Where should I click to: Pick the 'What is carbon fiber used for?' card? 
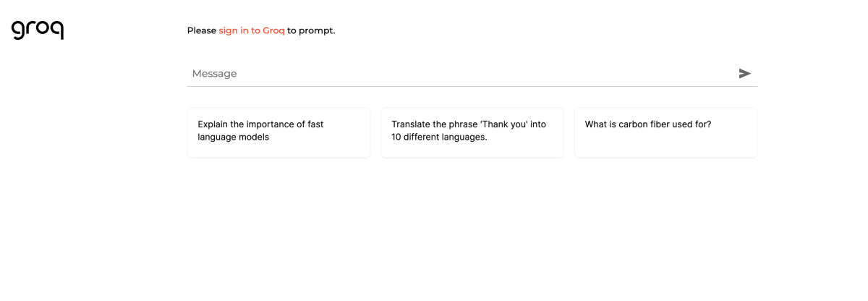click(x=665, y=132)
